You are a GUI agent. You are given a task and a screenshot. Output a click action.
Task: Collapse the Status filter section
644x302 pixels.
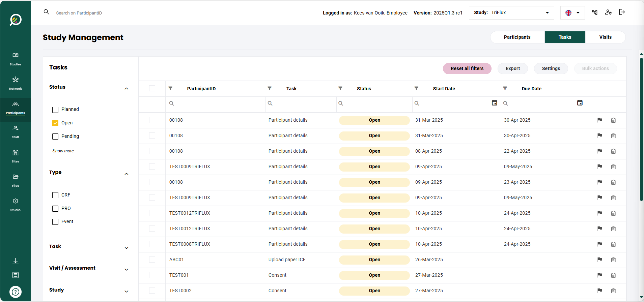point(126,89)
